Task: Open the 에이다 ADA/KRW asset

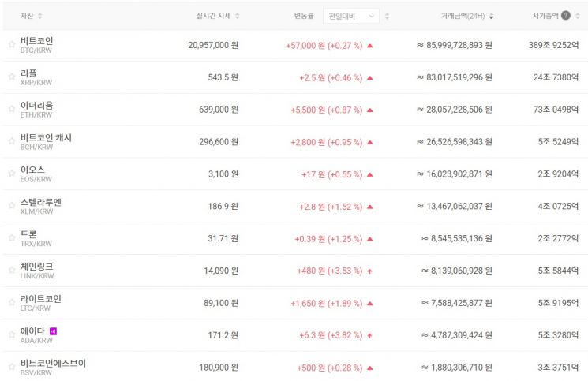Action: click(x=36, y=335)
